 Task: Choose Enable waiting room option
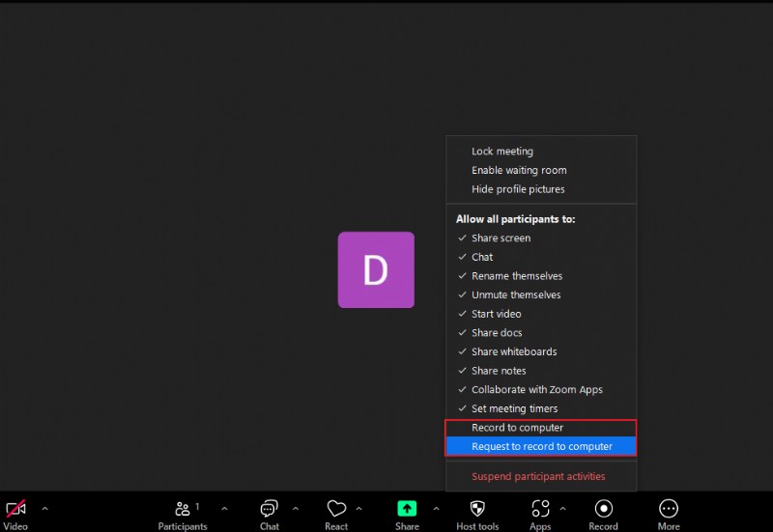519,171
